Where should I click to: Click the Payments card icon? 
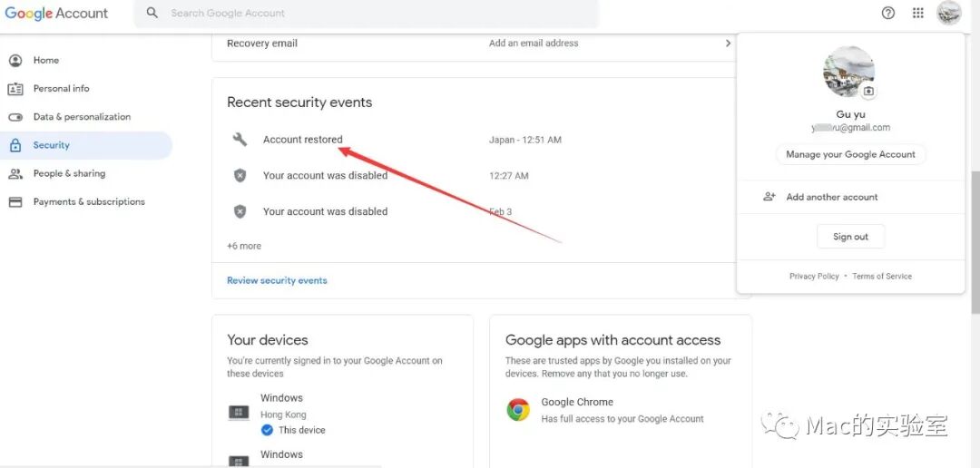[15, 202]
